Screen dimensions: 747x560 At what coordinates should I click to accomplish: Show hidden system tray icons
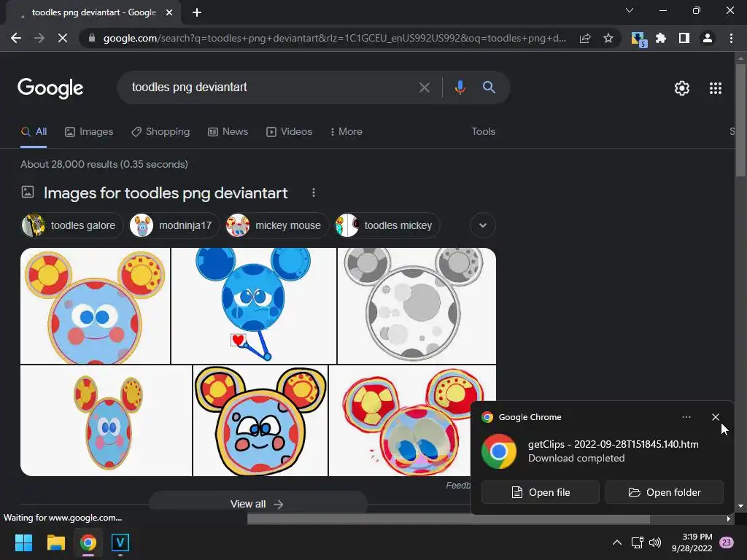point(616,542)
